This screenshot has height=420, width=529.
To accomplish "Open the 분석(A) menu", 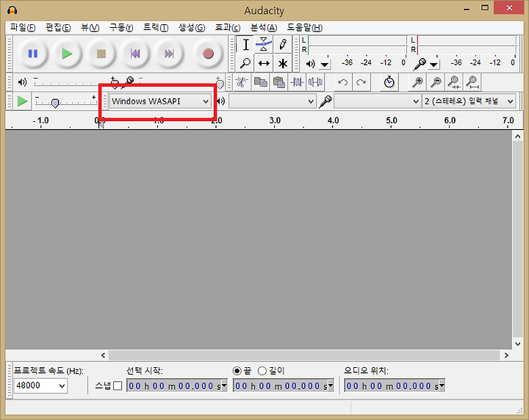I will [x=264, y=27].
